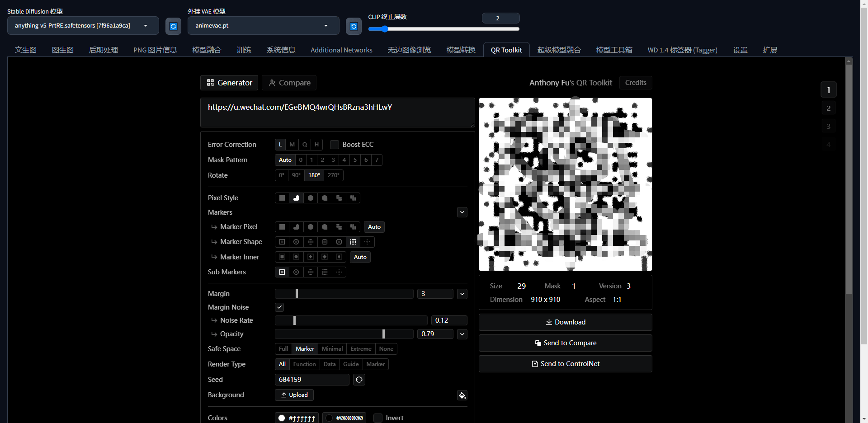Adjust the Opacity slider

383,334
